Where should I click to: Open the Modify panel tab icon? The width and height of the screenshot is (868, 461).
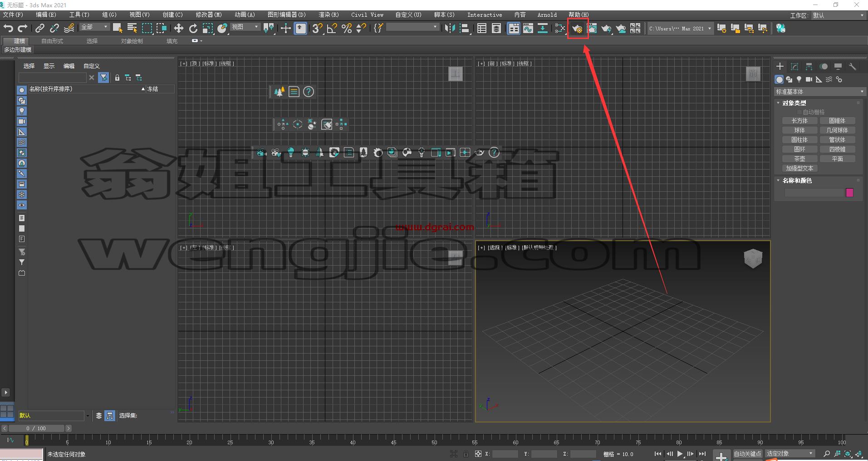(794, 67)
